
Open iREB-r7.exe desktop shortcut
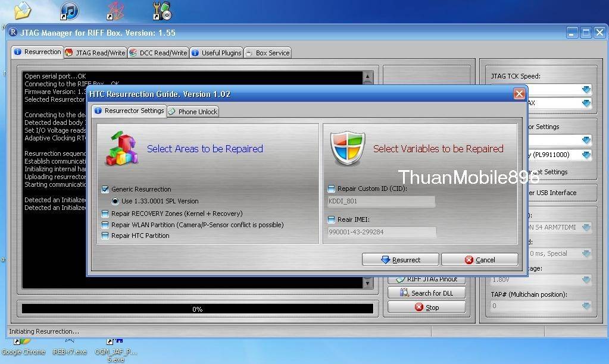click(70, 347)
